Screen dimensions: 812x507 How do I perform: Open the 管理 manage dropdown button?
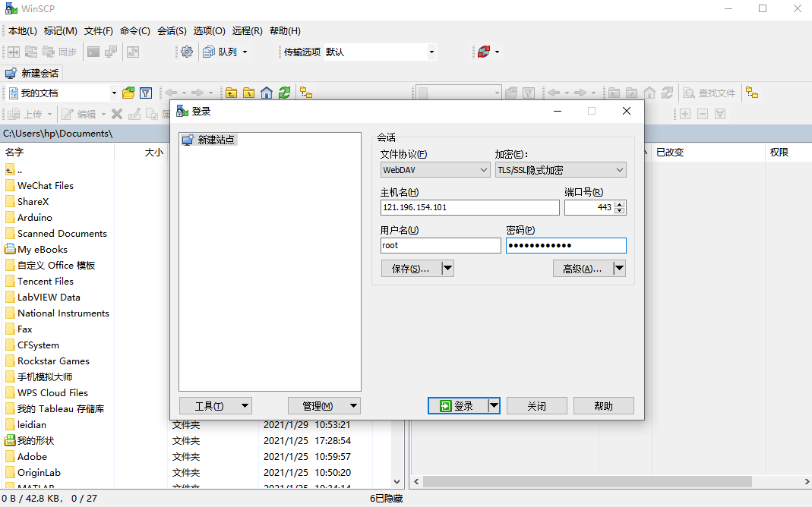coord(324,405)
